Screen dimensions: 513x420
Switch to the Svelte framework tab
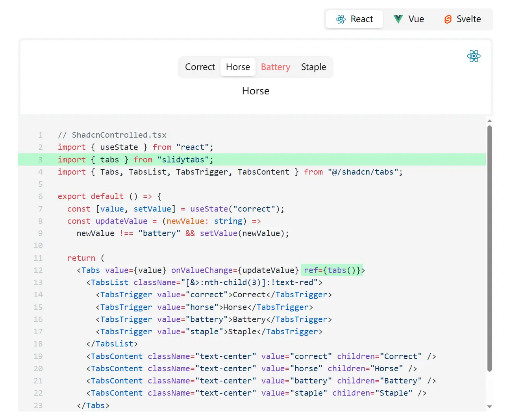tap(463, 19)
